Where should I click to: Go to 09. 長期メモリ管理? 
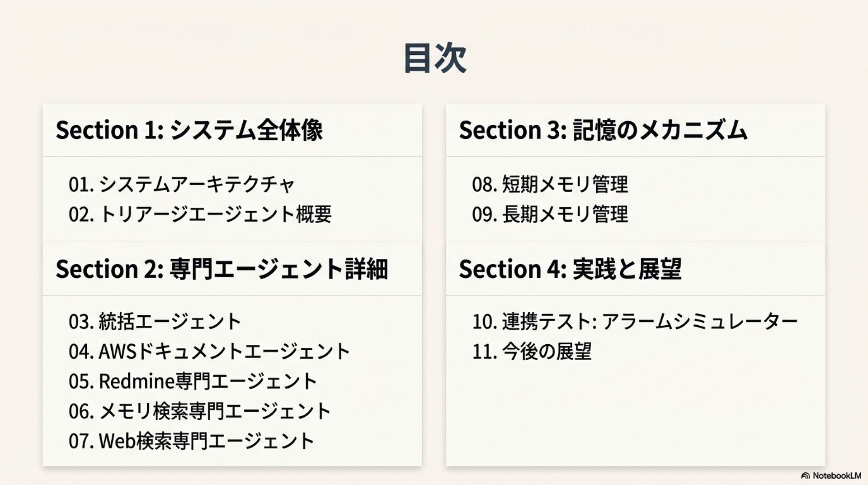point(550,214)
